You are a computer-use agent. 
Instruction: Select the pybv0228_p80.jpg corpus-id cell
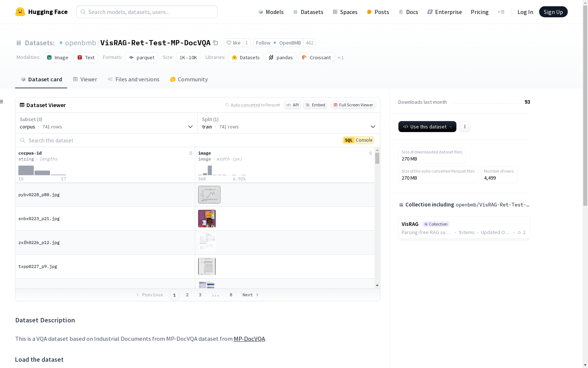tap(105, 195)
